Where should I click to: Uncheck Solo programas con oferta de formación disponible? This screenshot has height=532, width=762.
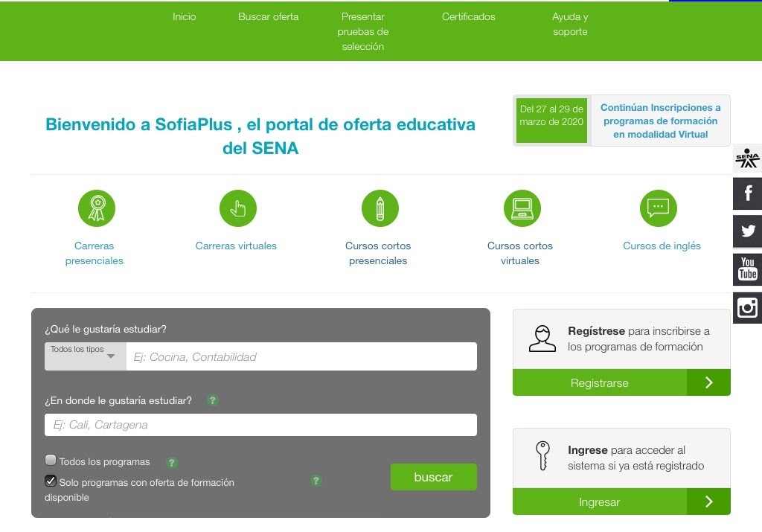50,481
